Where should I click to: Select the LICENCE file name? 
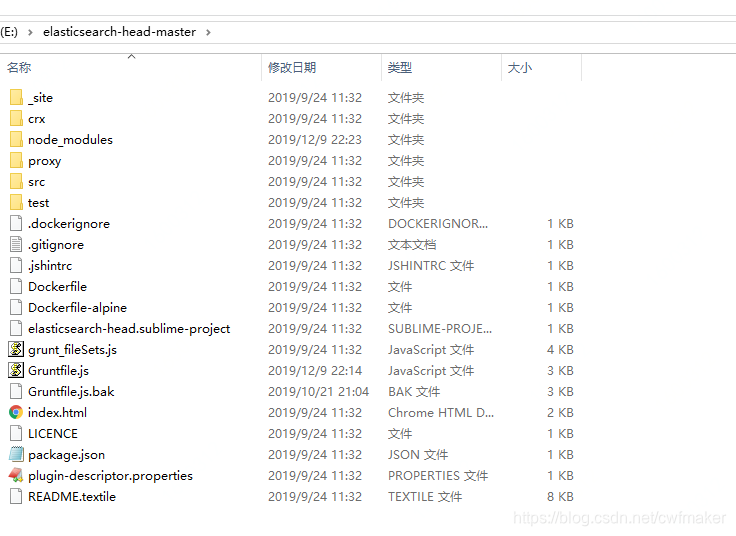pos(53,434)
